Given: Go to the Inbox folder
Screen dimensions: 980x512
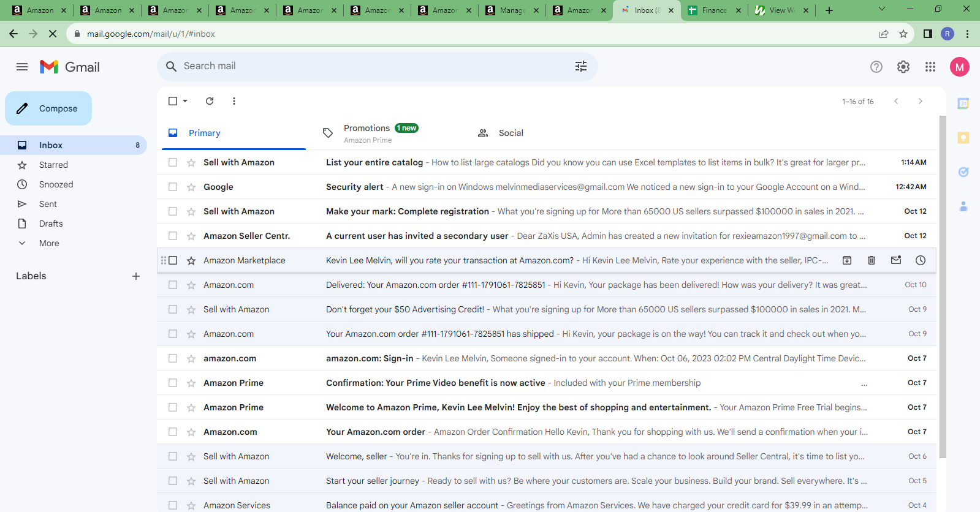Looking at the screenshot, I should pyautogui.click(x=74, y=145).
